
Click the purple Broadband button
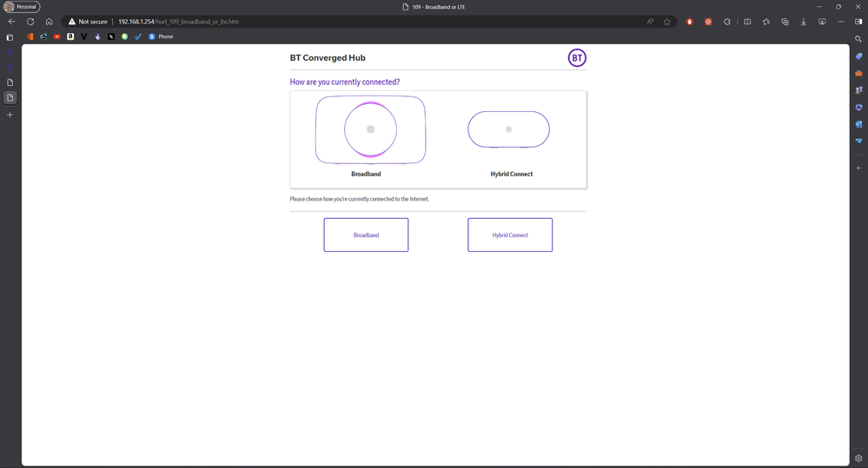point(366,234)
